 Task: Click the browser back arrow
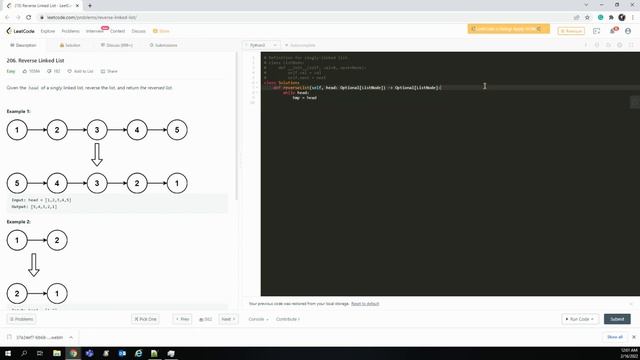point(7,17)
